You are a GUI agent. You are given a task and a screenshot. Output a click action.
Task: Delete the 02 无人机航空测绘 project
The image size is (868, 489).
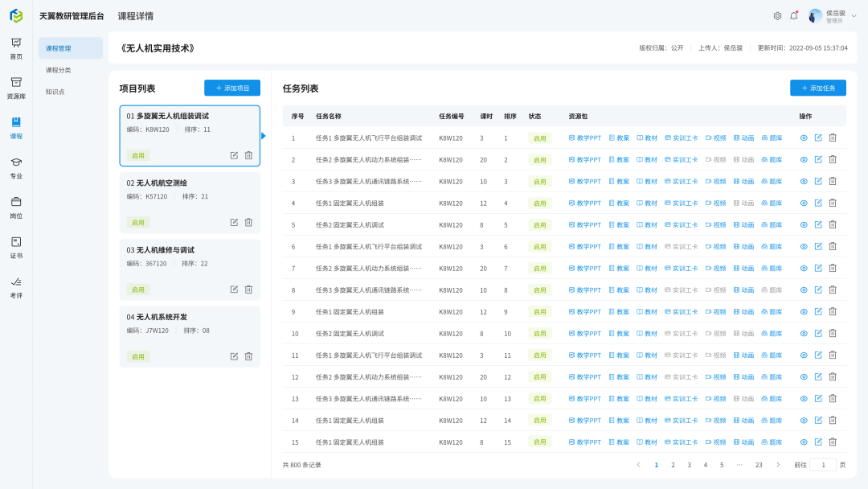[248, 222]
